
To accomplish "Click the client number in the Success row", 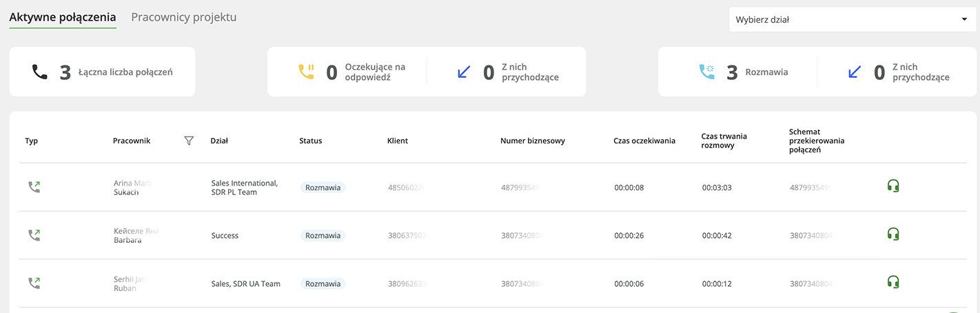I will 408,236.
